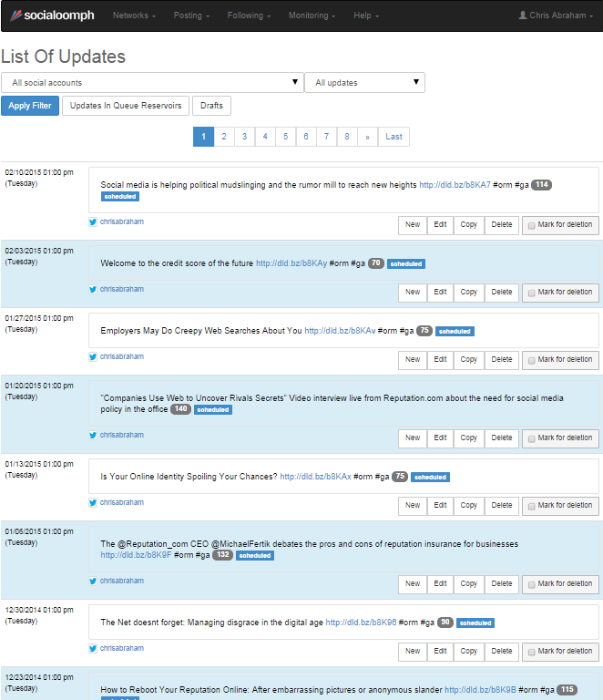Open the Posting menu in the navbar
603x700 pixels.
(x=191, y=15)
